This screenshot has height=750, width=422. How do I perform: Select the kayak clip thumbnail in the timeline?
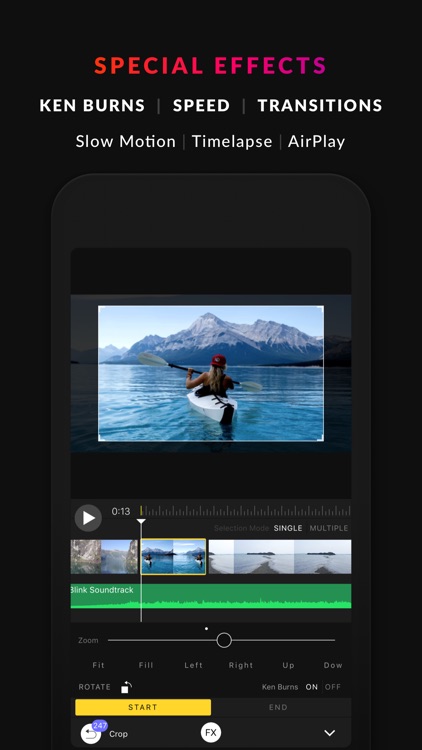[173, 557]
